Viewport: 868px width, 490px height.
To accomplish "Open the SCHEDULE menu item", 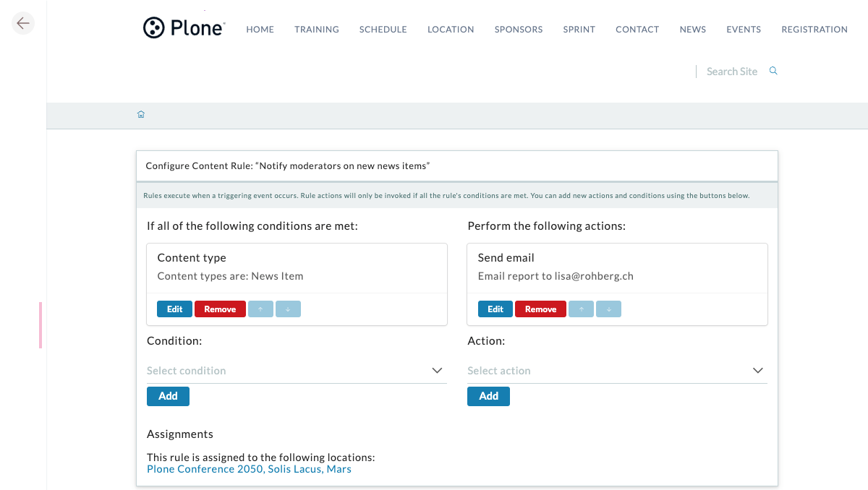I will [x=383, y=30].
